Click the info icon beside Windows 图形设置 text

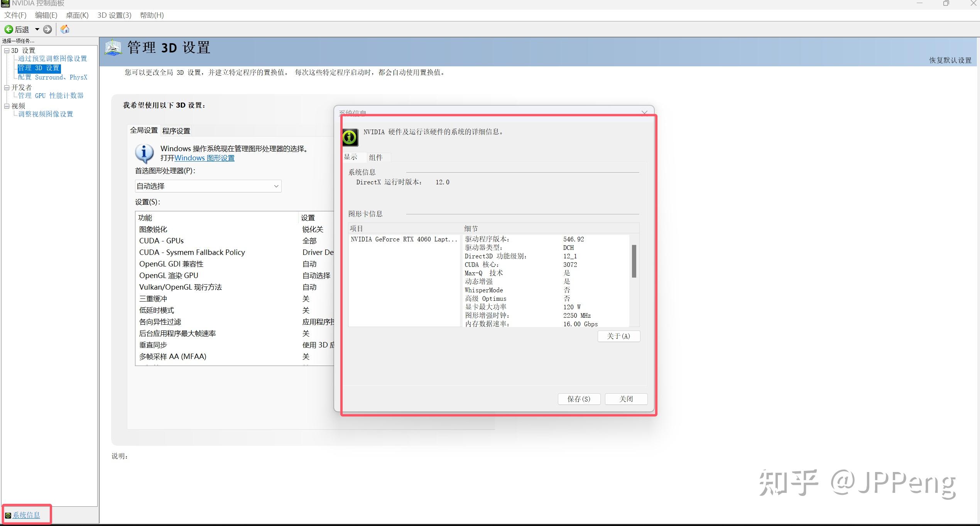point(144,153)
